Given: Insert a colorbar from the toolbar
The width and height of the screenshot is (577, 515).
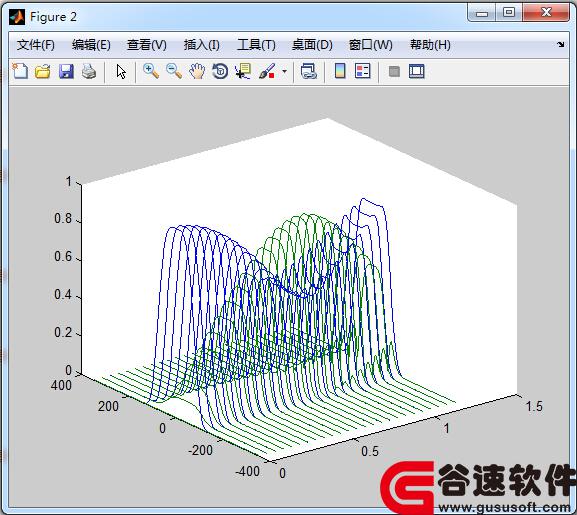Looking at the screenshot, I should tap(340, 71).
